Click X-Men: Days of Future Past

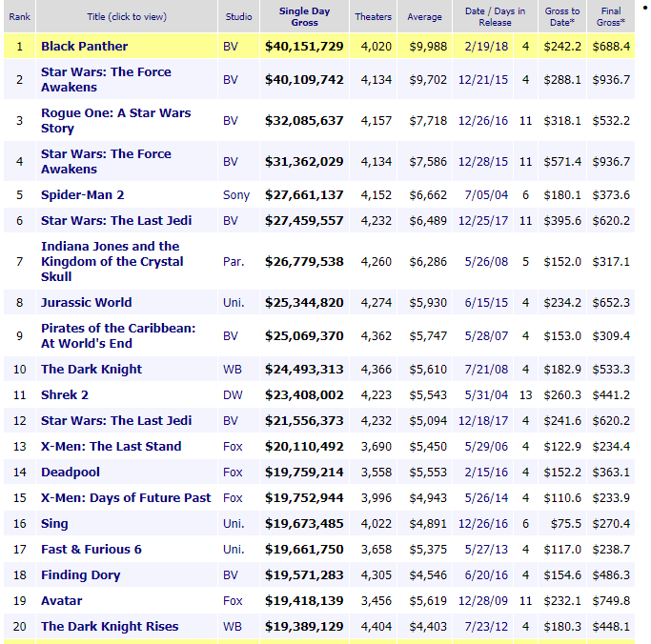pyautogui.click(x=126, y=498)
